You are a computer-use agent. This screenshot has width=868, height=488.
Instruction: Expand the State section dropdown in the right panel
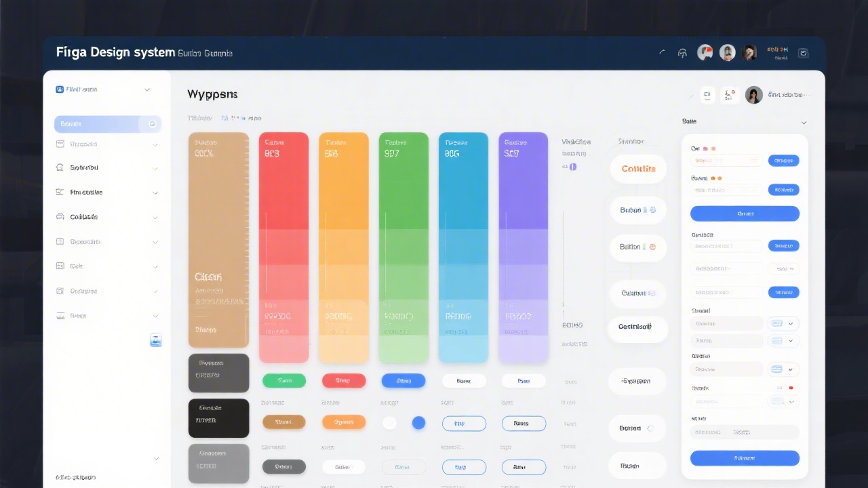tap(804, 122)
